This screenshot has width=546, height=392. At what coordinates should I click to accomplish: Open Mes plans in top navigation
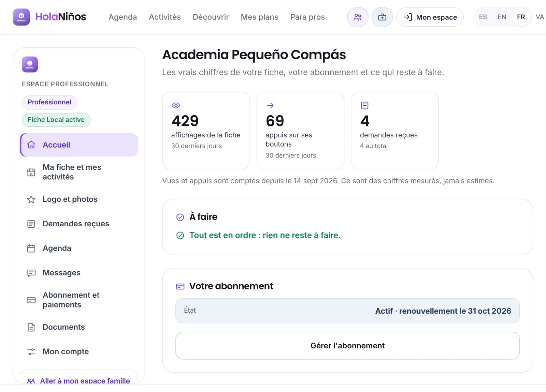point(259,17)
